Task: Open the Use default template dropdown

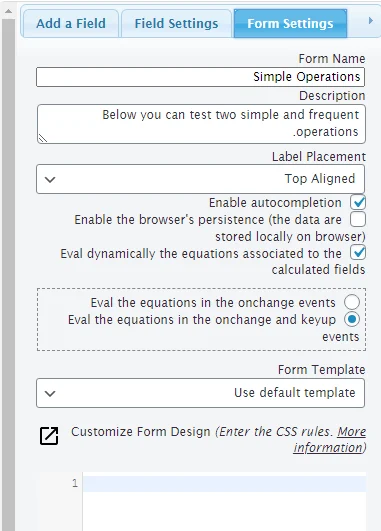Action: pyautogui.click(x=200, y=393)
